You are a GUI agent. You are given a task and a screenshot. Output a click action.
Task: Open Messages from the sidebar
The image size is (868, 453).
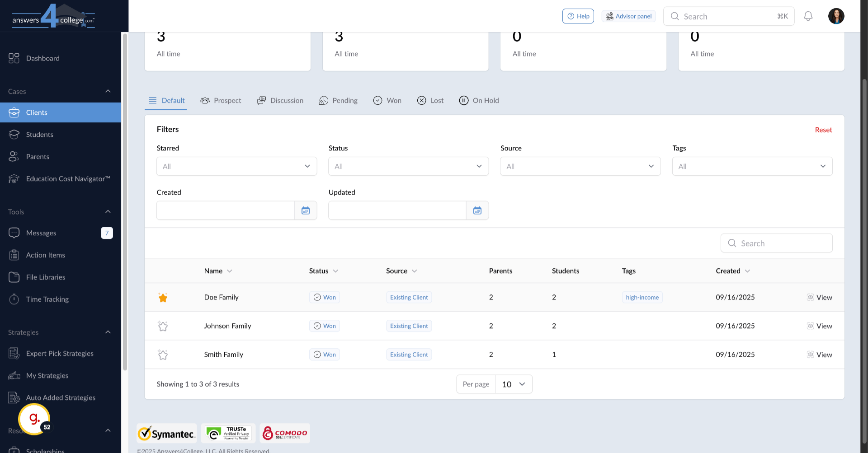(x=41, y=233)
